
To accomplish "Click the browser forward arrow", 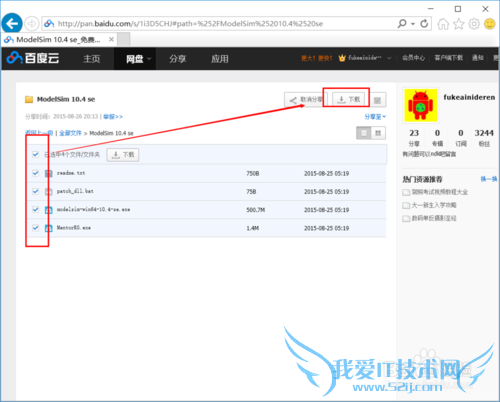I will (32, 24).
